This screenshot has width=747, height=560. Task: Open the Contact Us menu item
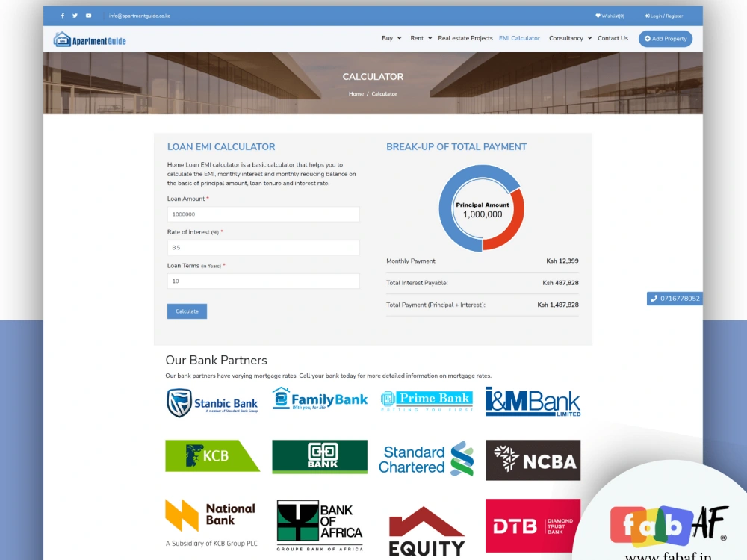click(x=613, y=38)
